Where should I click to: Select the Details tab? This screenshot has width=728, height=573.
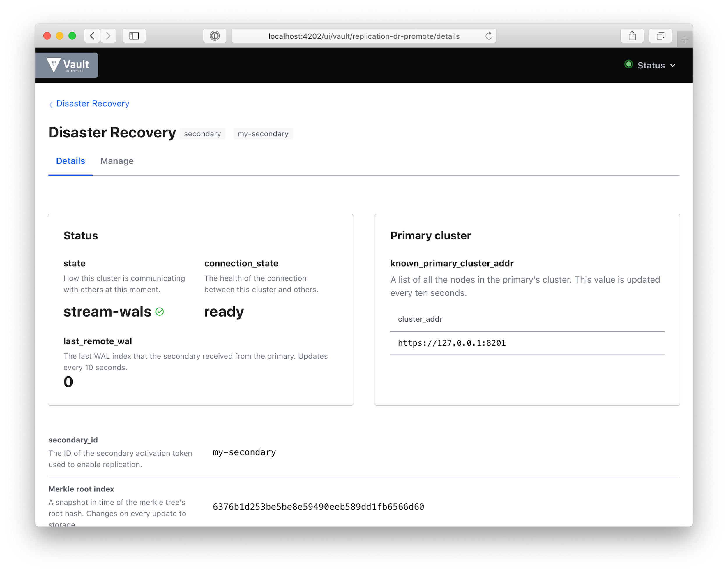pyautogui.click(x=70, y=161)
